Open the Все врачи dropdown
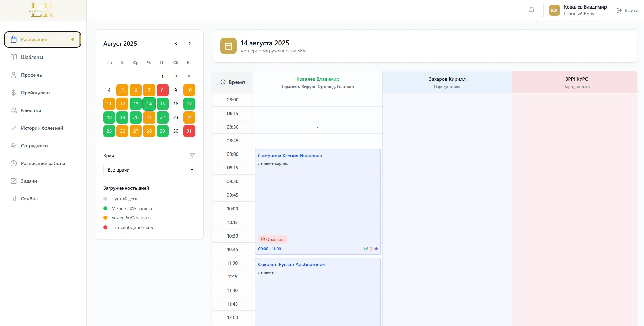Viewport: 644px width, 326px height. tap(149, 169)
